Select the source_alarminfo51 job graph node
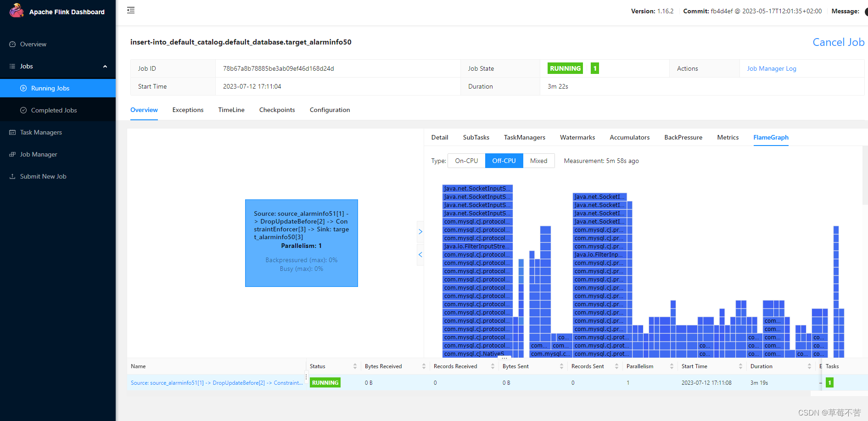The height and width of the screenshot is (421, 868). 302,243
